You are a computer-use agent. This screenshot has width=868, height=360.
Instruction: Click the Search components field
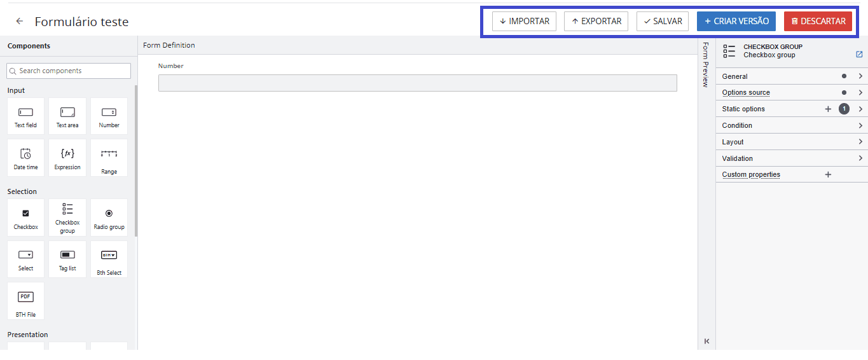[69, 71]
